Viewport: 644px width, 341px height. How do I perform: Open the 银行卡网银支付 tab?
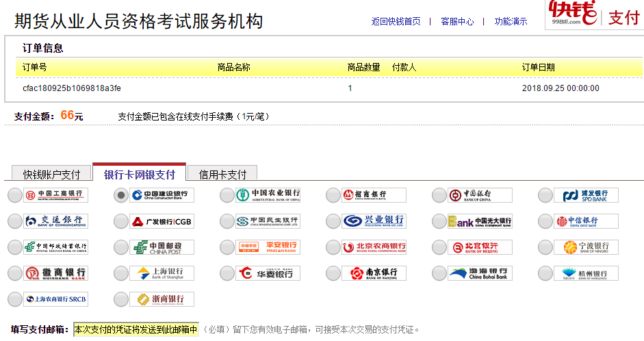(x=139, y=172)
